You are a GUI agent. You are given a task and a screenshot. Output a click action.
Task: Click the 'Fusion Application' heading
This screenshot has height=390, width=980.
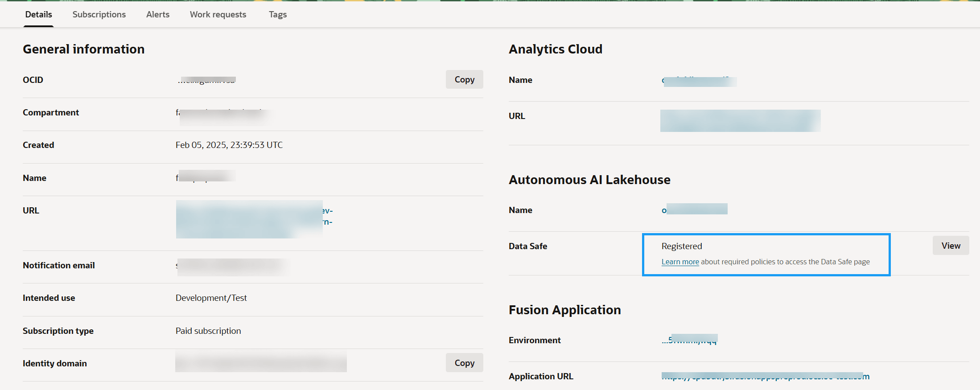[565, 310]
